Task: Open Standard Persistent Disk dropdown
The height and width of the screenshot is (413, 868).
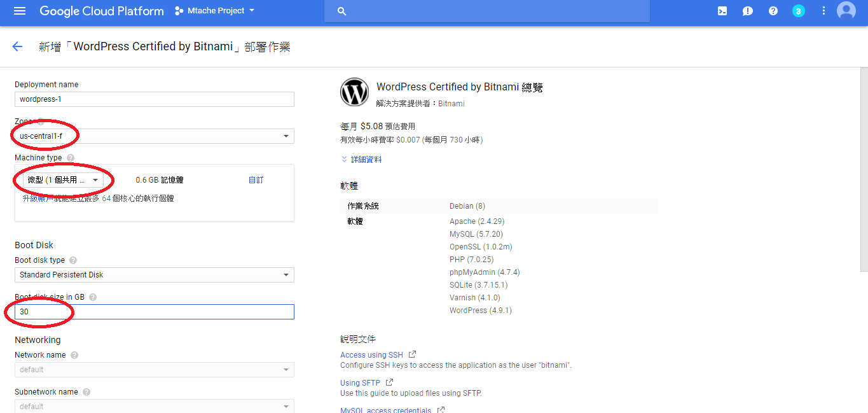Action: (x=155, y=275)
